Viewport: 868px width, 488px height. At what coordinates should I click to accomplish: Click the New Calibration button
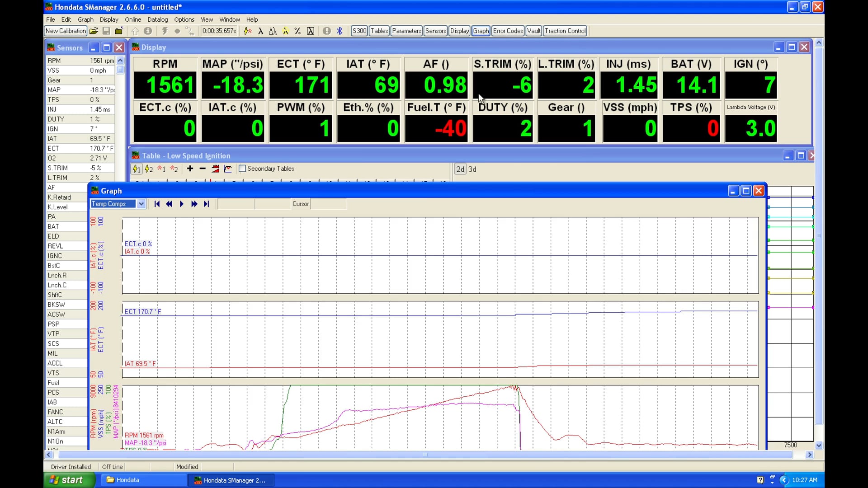click(x=66, y=31)
